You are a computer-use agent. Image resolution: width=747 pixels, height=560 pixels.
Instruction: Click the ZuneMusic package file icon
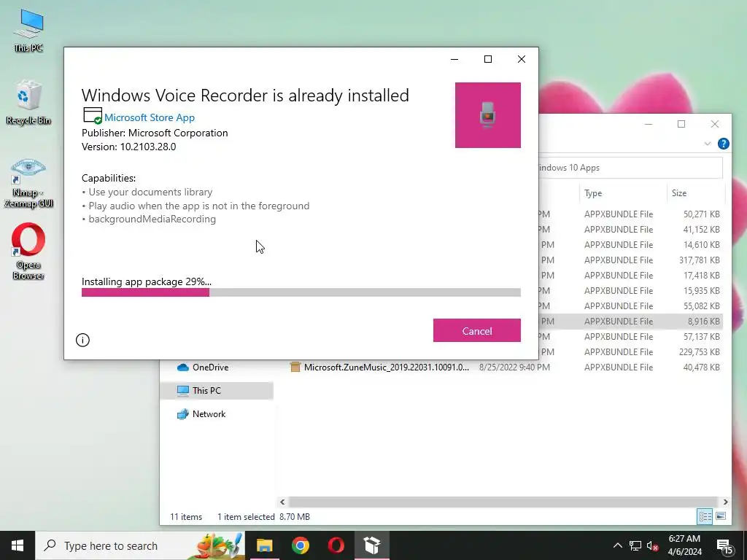click(x=295, y=367)
